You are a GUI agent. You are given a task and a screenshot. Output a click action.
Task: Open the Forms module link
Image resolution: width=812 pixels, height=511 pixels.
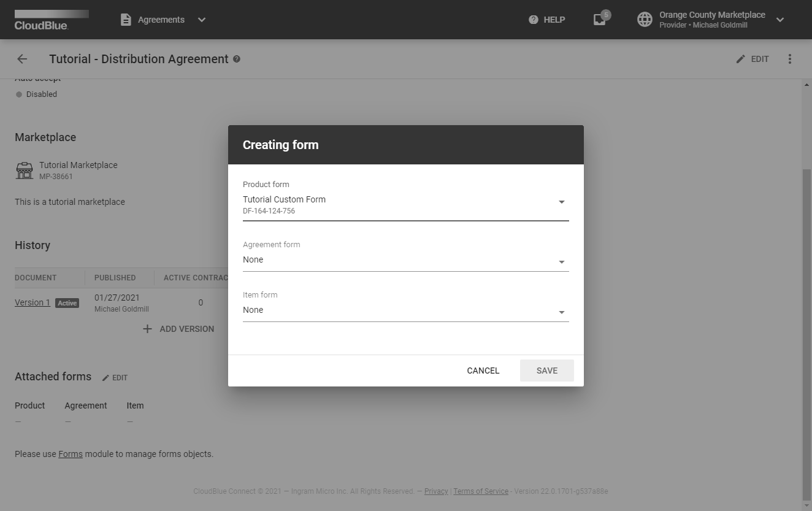click(70, 453)
